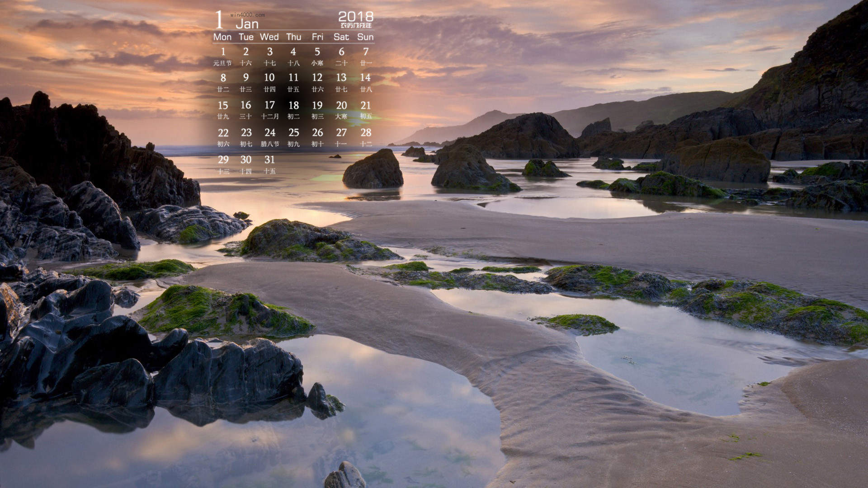
Task: Click the "2018" year text on the calendar
Action: click(356, 17)
